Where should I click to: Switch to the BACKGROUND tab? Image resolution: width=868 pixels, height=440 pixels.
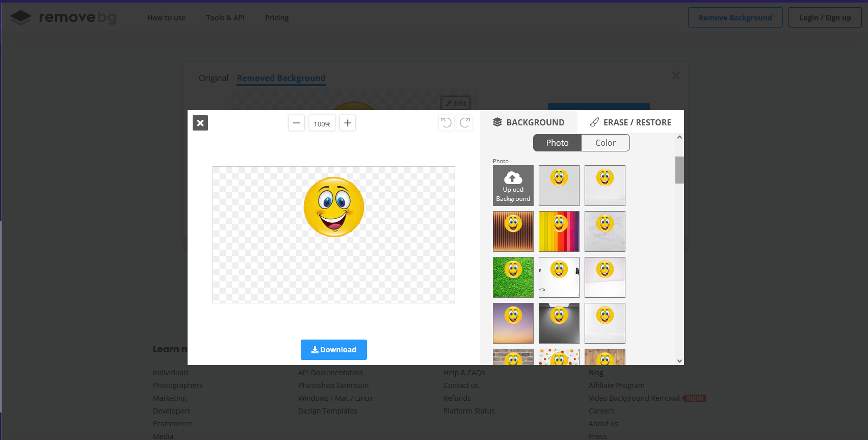[x=529, y=122]
